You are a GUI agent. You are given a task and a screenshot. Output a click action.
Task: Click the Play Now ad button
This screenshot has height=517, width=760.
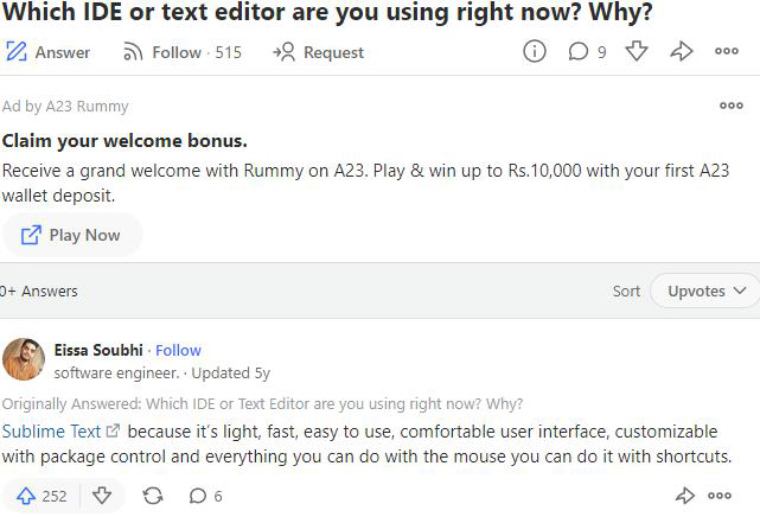point(72,235)
